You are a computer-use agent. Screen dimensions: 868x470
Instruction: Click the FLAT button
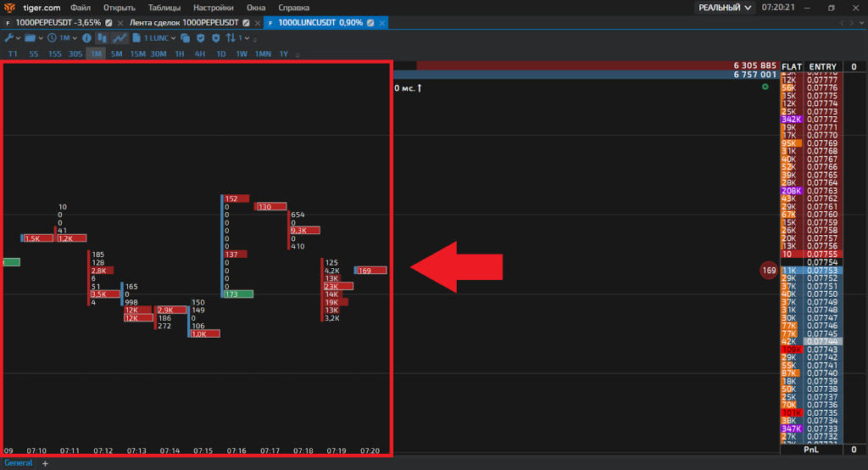click(x=791, y=66)
